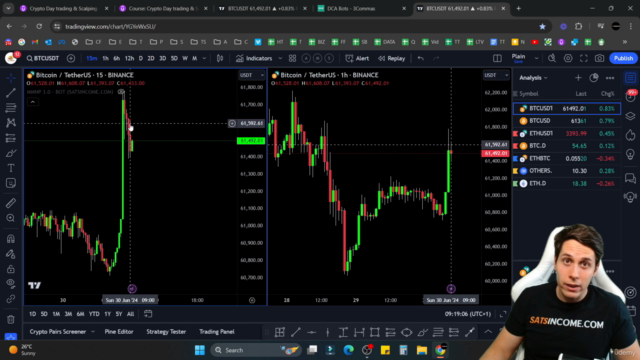
Task: Select ETHBTC row in the watchlist
Action: point(567,158)
